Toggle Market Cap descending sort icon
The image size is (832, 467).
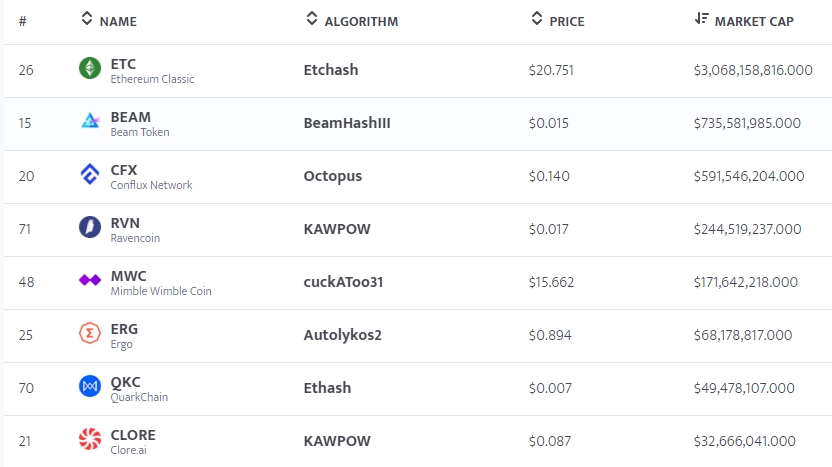pos(701,20)
